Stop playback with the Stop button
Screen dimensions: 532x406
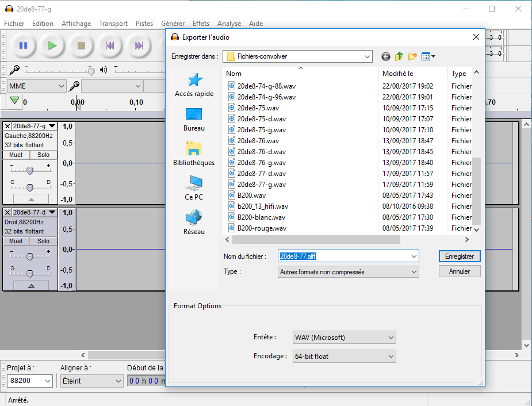81,45
